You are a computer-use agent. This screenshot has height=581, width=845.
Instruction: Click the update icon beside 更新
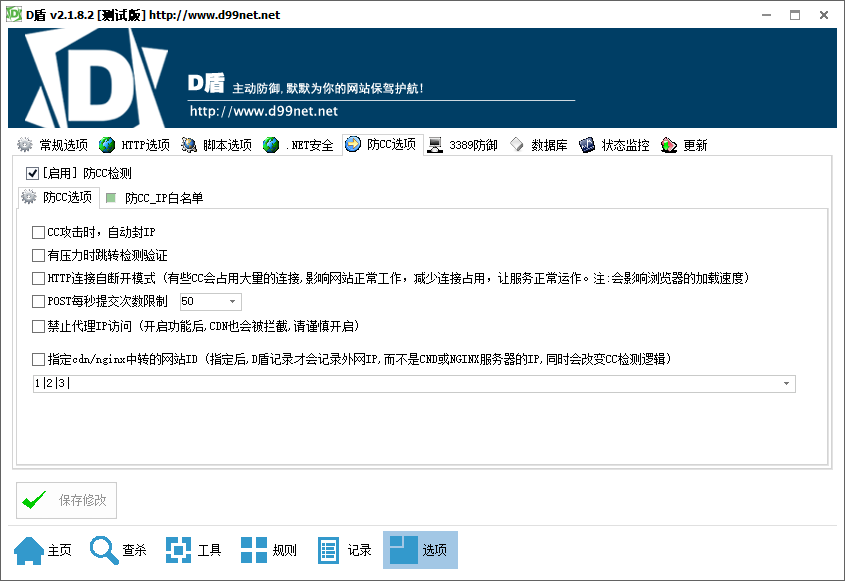click(x=669, y=144)
